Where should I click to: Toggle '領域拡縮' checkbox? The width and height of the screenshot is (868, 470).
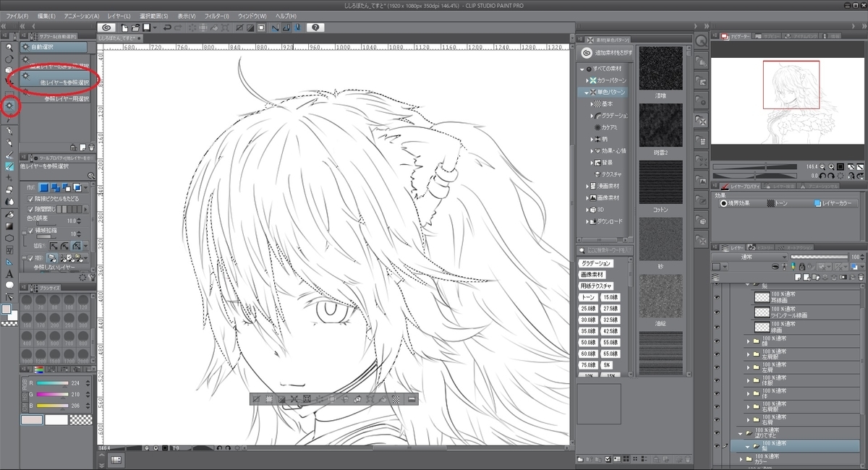click(30, 230)
